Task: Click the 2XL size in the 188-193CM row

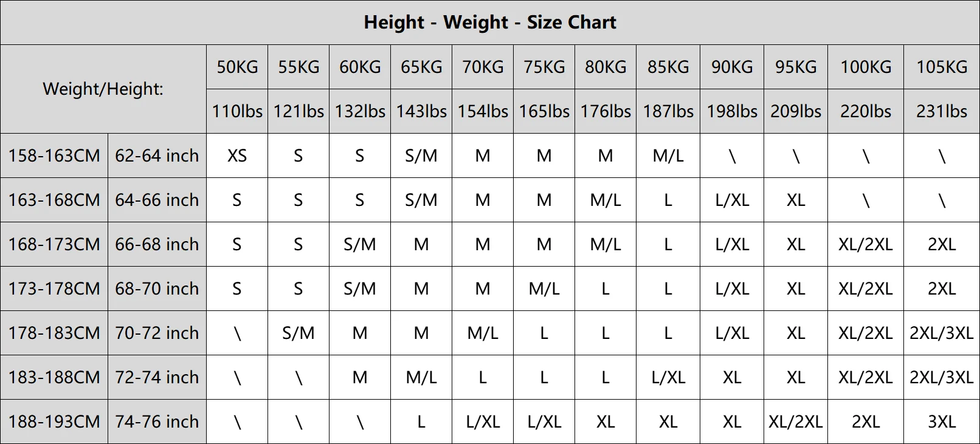Action: [865, 422]
